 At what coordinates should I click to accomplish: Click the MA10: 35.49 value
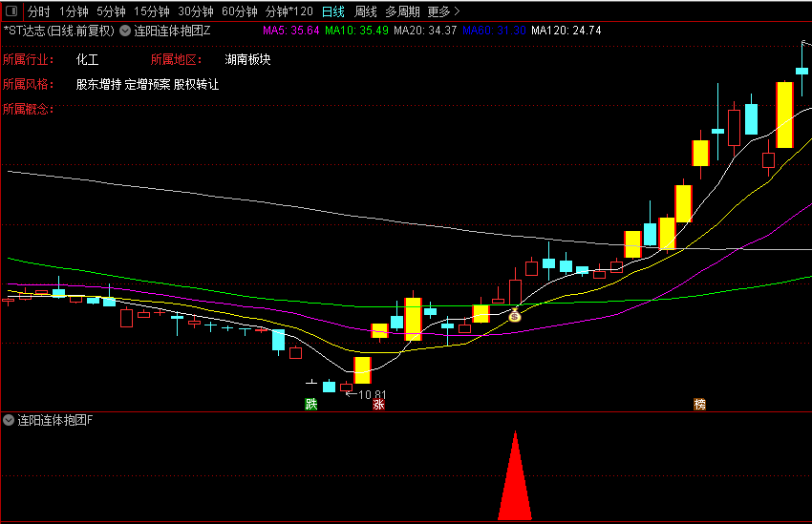point(356,31)
